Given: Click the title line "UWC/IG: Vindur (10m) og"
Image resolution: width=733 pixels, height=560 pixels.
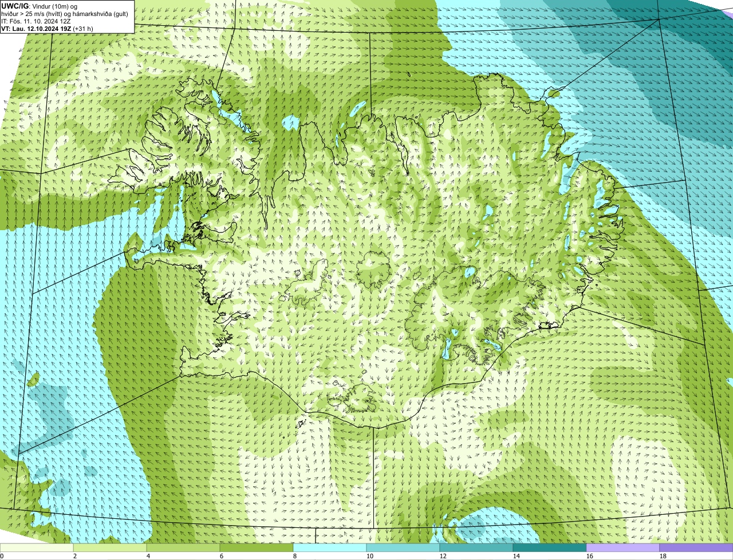Looking at the screenshot, I should pyautogui.click(x=39, y=6).
